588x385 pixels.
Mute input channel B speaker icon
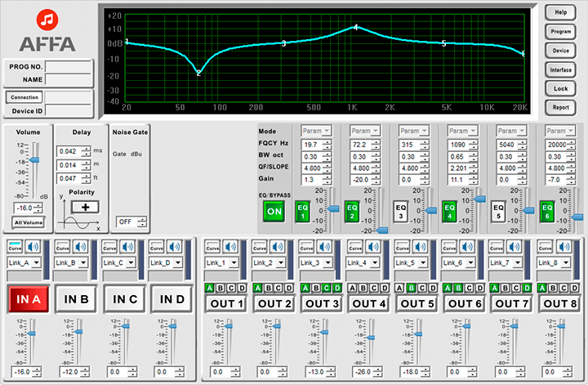pyautogui.click(x=81, y=247)
